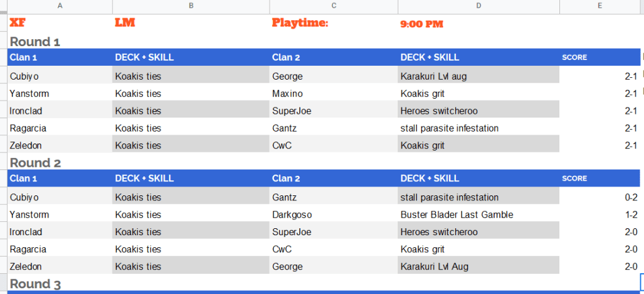The height and width of the screenshot is (294, 644).
Task: Select Buster Blader Last Gamble cell
Action: pos(479,214)
